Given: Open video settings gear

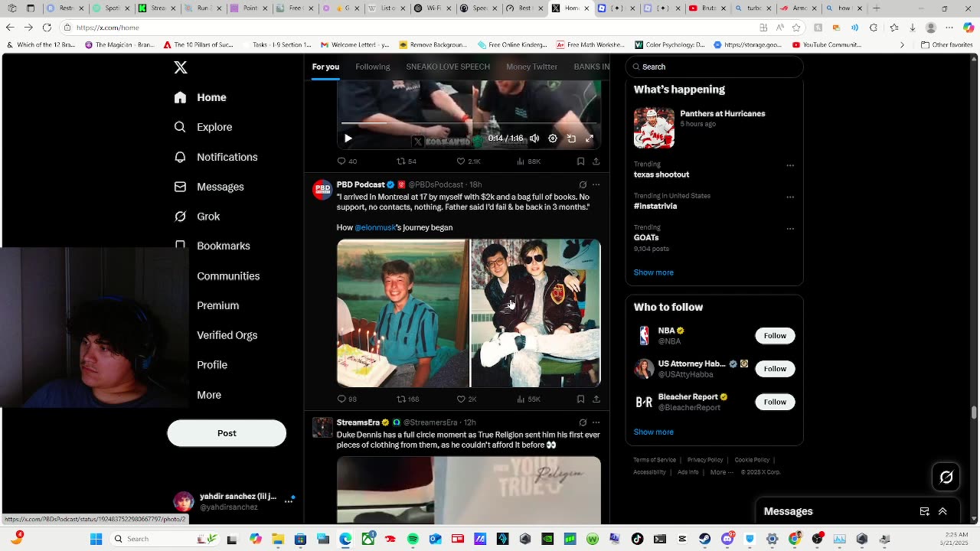Looking at the screenshot, I should [x=553, y=139].
